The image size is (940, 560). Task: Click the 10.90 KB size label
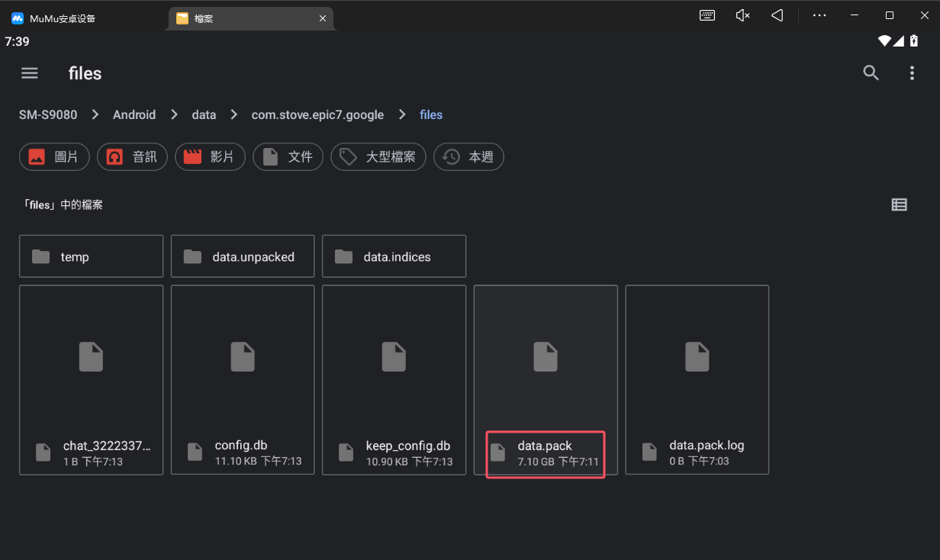387,462
